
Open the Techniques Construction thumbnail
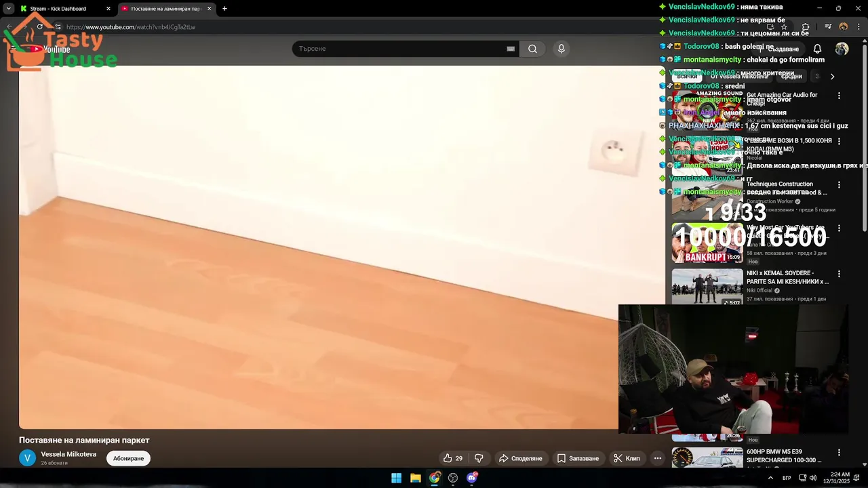click(707, 199)
